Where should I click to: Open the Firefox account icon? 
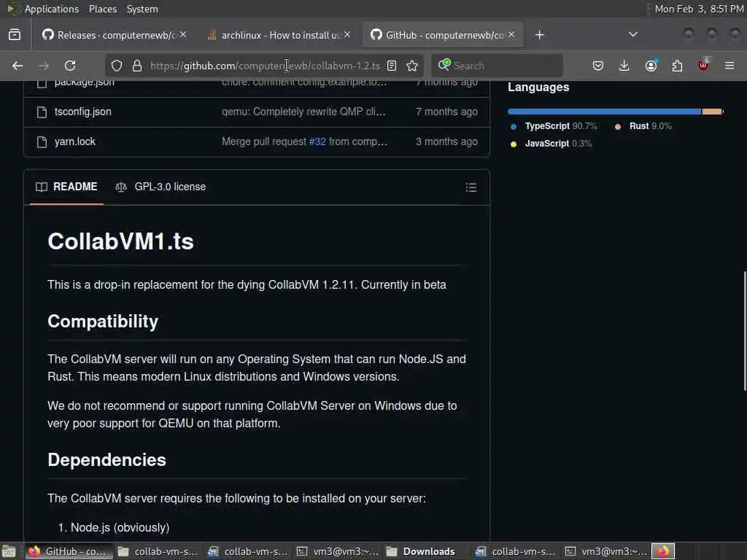point(651,66)
